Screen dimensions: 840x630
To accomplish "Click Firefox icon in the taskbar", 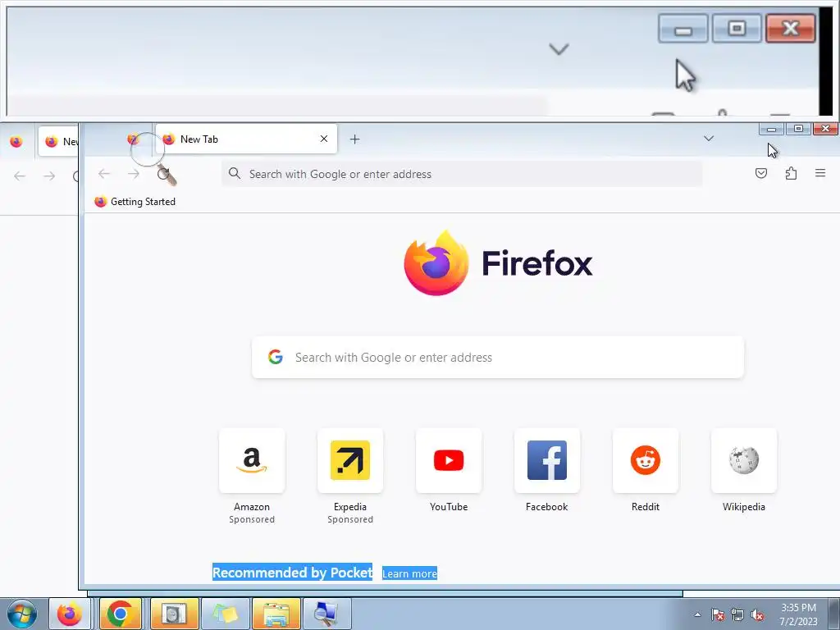I will (70, 614).
